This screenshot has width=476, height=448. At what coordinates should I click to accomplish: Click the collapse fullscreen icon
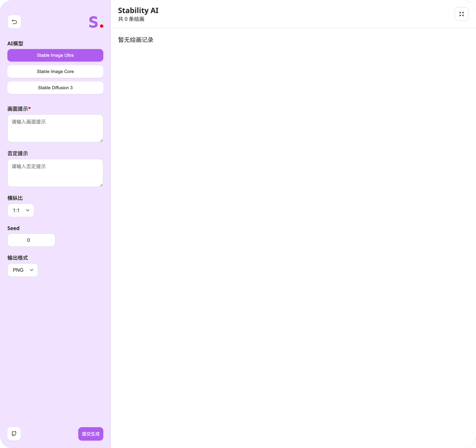(461, 14)
